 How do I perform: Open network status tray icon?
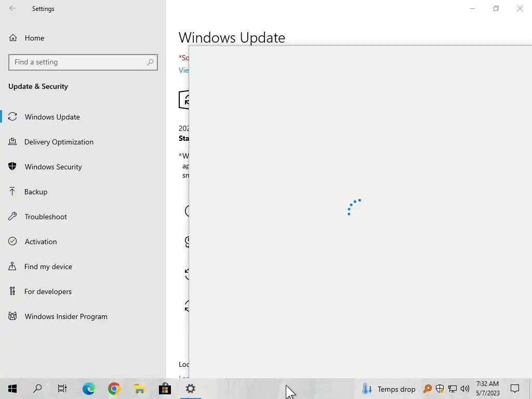(x=453, y=389)
